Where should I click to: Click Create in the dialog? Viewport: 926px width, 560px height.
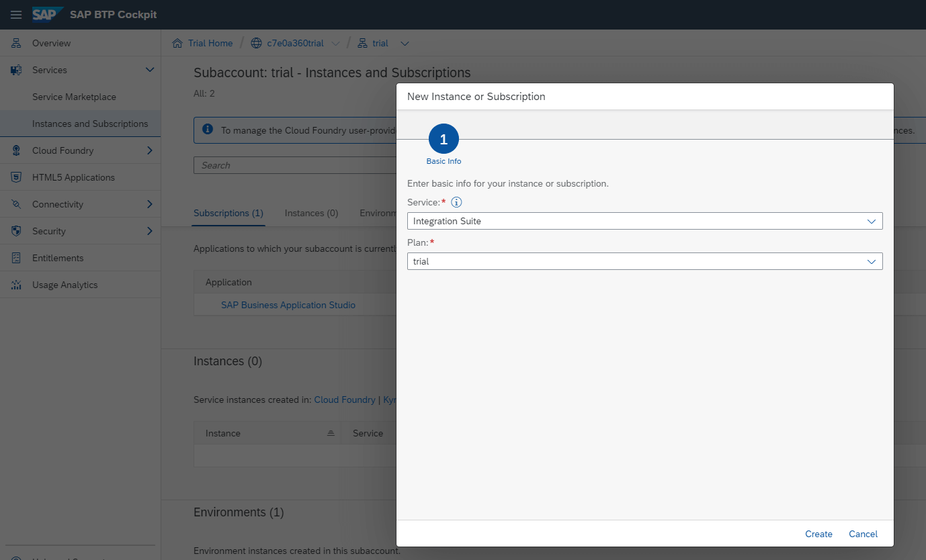click(818, 534)
